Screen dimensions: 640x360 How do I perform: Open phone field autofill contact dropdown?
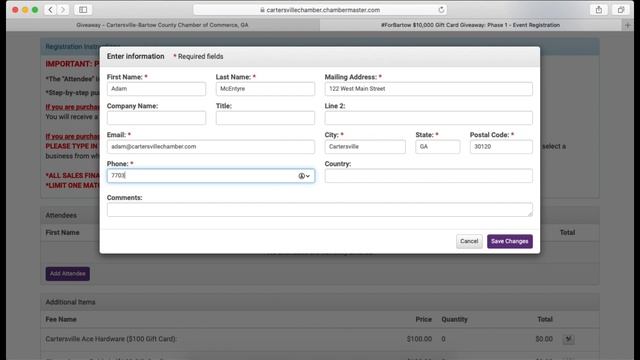coord(304,176)
